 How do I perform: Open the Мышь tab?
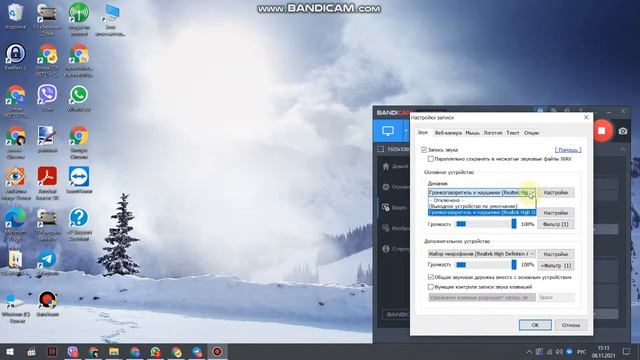(x=473, y=133)
